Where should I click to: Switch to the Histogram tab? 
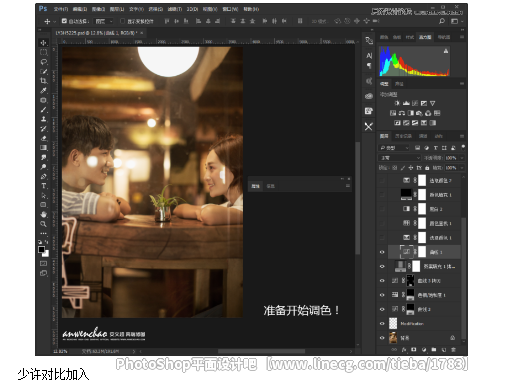click(425, 37)
